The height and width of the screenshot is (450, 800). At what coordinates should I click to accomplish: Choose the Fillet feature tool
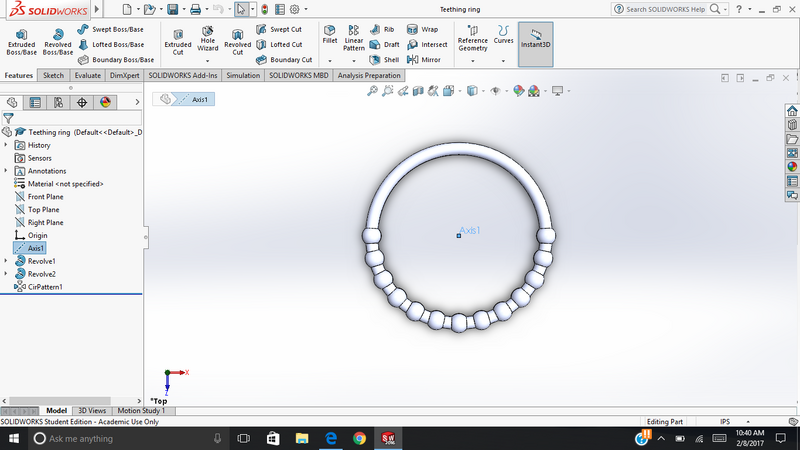tap(329, 37)
